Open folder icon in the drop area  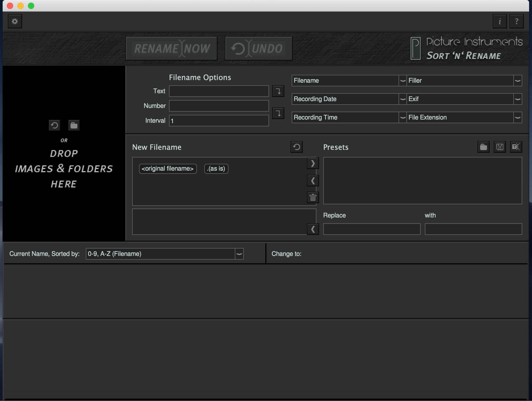tap(74, 125)
